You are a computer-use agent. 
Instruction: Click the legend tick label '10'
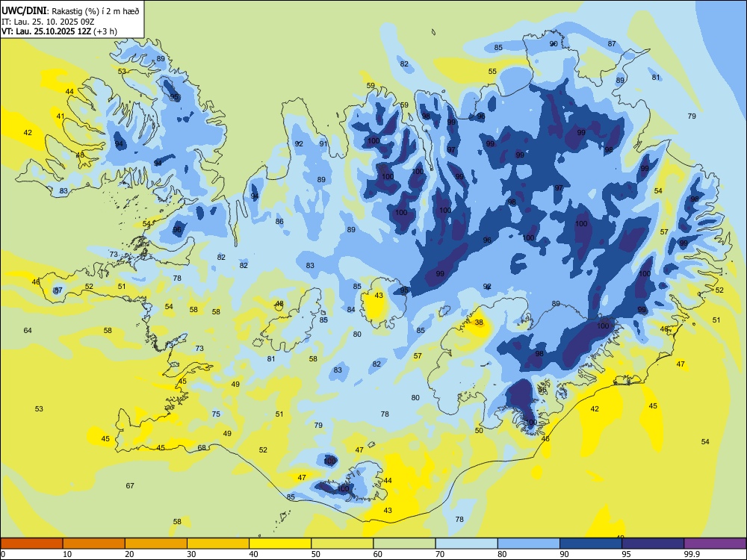(67, 554)
